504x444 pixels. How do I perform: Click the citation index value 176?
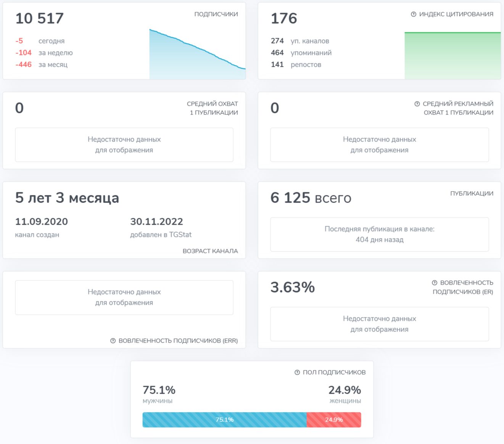click(x=284, y=18)
